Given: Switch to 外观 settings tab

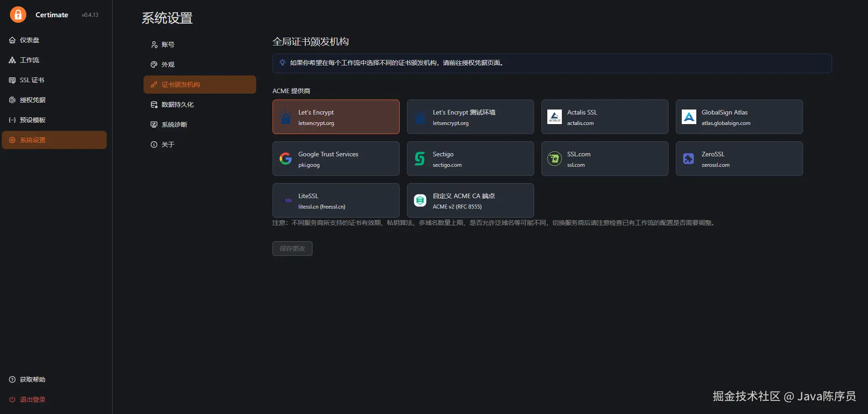Looking at the screenshot, I should click(200, 65).
